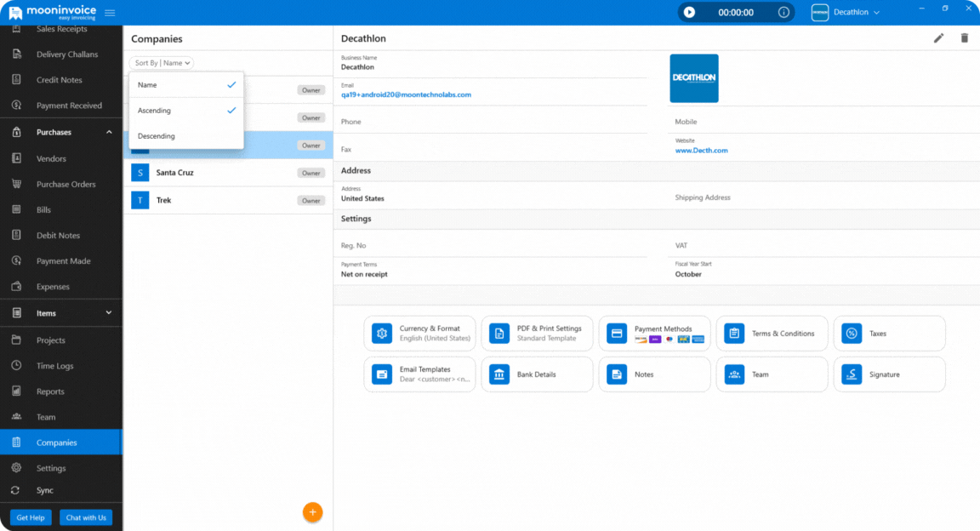Open Payment Received page
Viewport: 980px width, 531px height.
(x=61, y=106)
